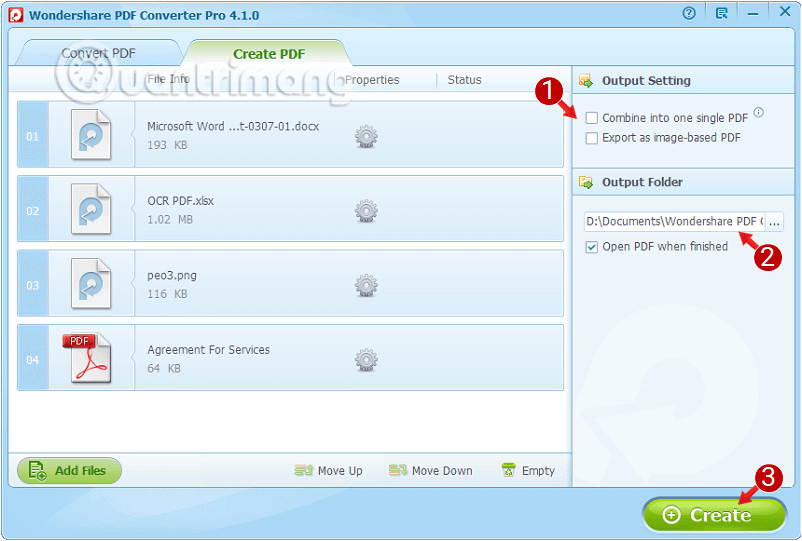Viewport: 802px width, 541px height.
Task: Enable Combine into one single PDF
Action: point(591,118)
